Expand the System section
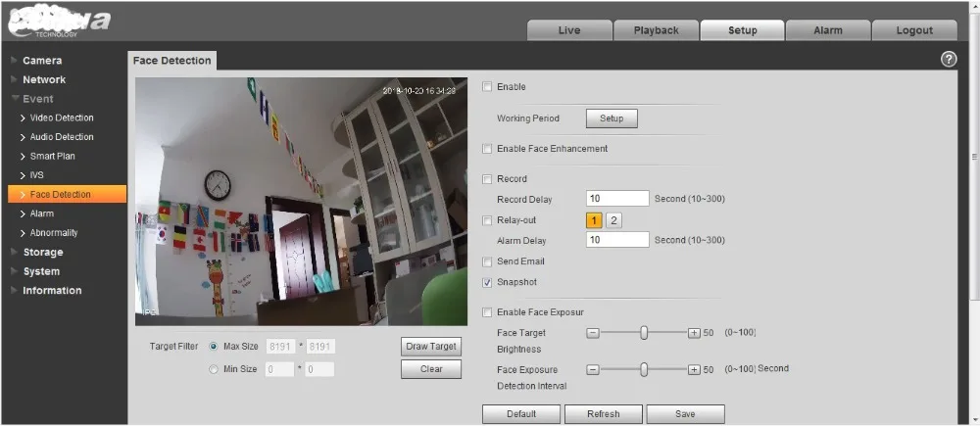The width and height of the screenshot is (980, 426). click(41, 271)
